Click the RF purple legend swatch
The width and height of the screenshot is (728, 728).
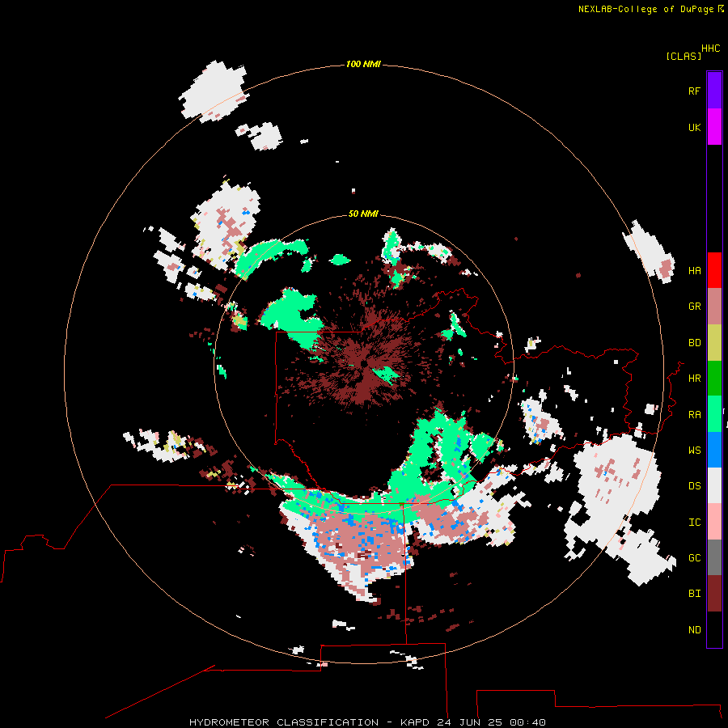[x=714, y=91]
